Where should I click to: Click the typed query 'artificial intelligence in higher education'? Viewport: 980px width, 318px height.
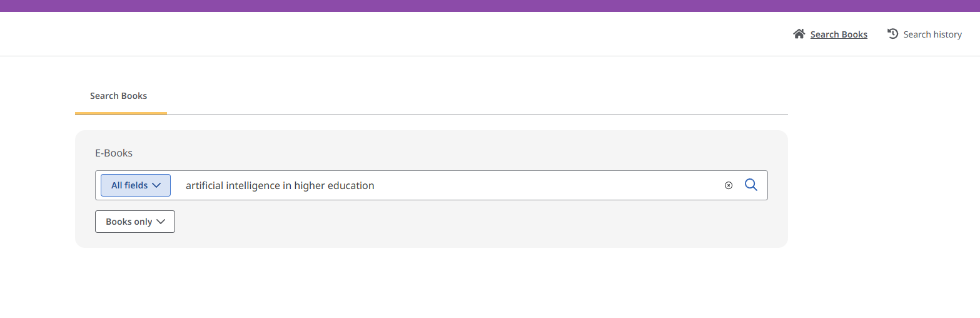[x=280, y=185]
